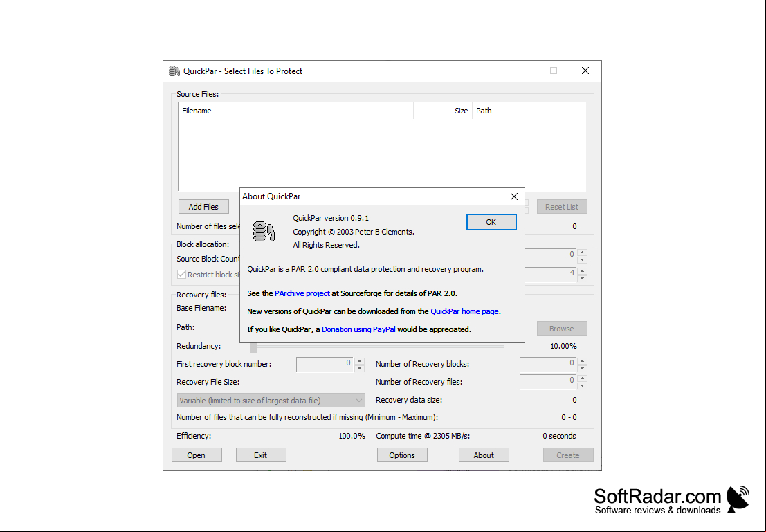Screen dimensions: 766x532
Task: Click up arrow of block size stepper showing 4
Action: (x=583, y=270)
